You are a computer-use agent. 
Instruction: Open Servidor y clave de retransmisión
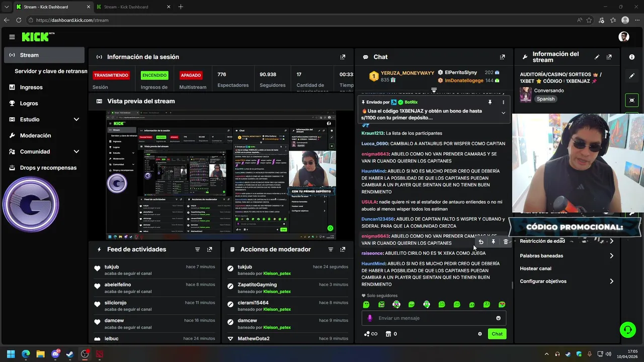pos(51,71)
